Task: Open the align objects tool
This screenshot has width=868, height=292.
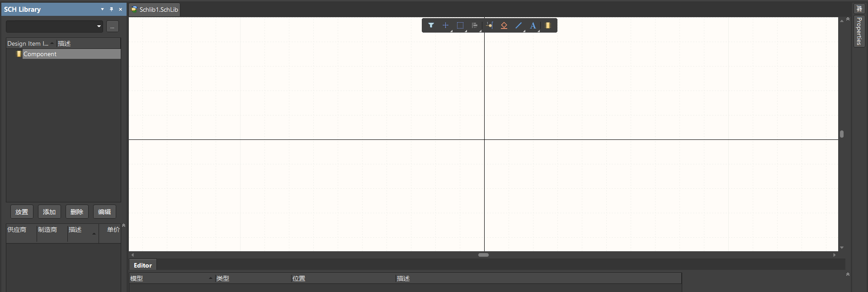Action: (x=474, y=25)
